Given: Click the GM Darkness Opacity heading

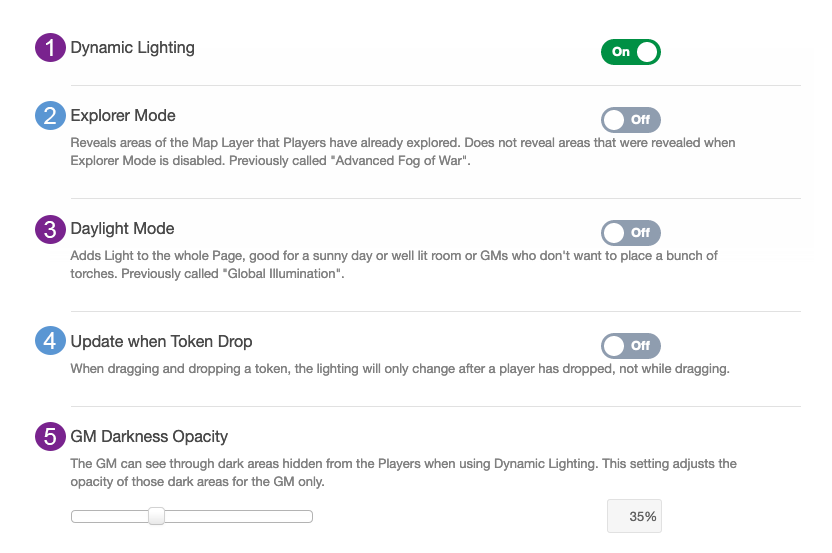Looking at the screenshot, I should [149, 437].
